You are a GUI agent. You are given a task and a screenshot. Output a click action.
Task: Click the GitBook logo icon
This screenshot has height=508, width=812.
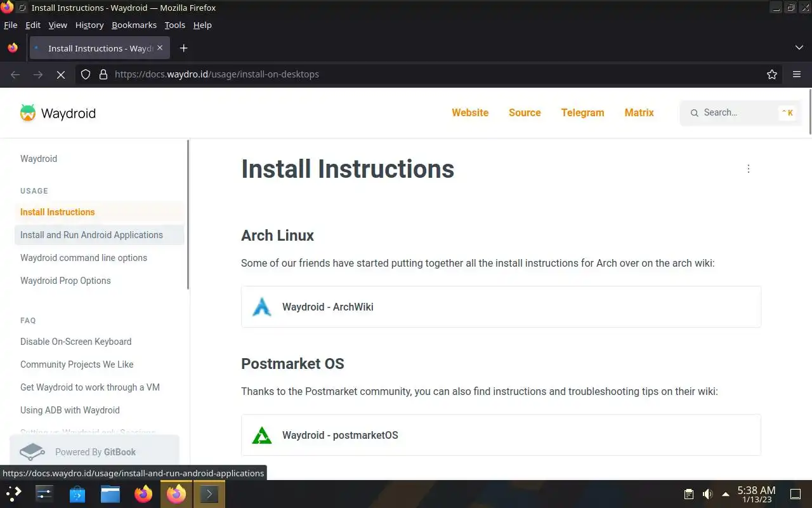click(32, 452)
